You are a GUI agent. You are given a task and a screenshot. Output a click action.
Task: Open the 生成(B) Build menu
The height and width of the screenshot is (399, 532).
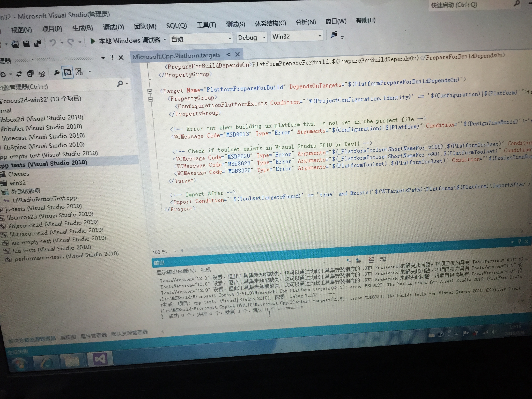(x=82, y=28)
